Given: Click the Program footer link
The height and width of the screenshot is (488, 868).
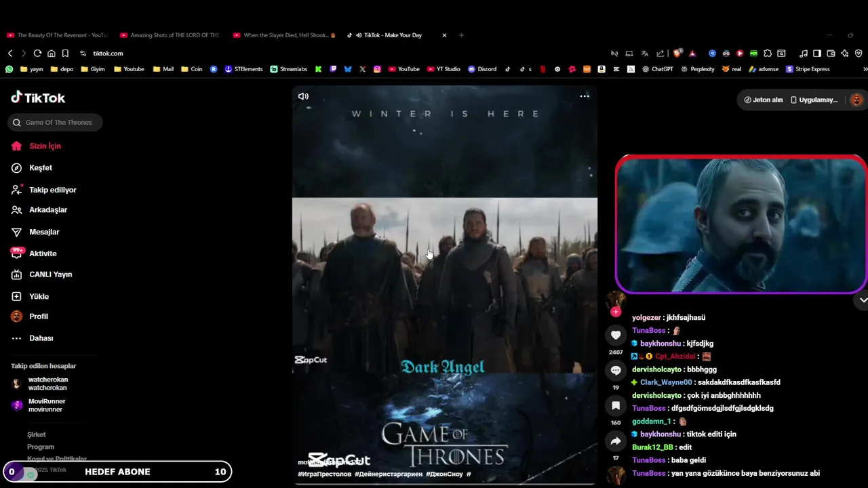Looking at the screenshot, I should (x=41, y=447).
